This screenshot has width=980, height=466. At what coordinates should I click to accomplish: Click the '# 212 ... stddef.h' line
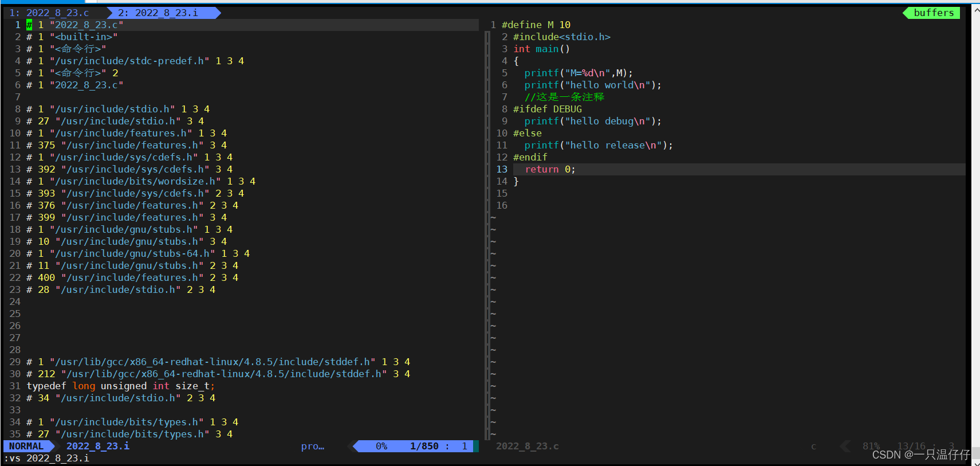pyautogui.click(x=218, y=374)
